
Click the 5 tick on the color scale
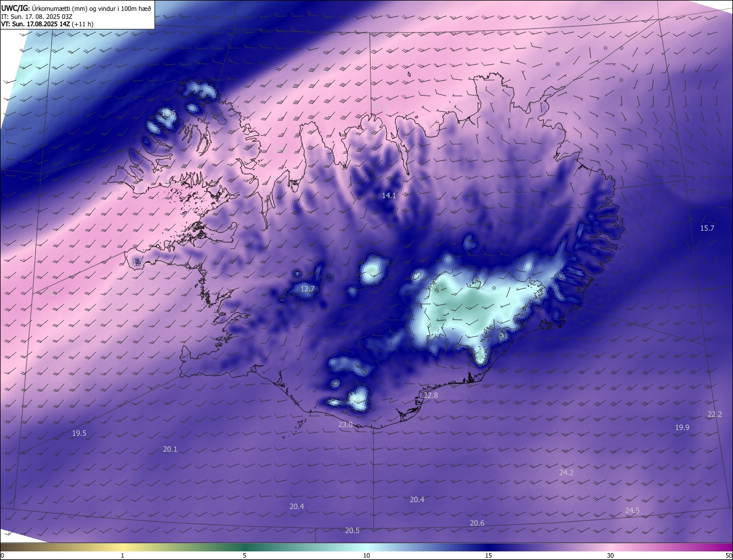245,556
